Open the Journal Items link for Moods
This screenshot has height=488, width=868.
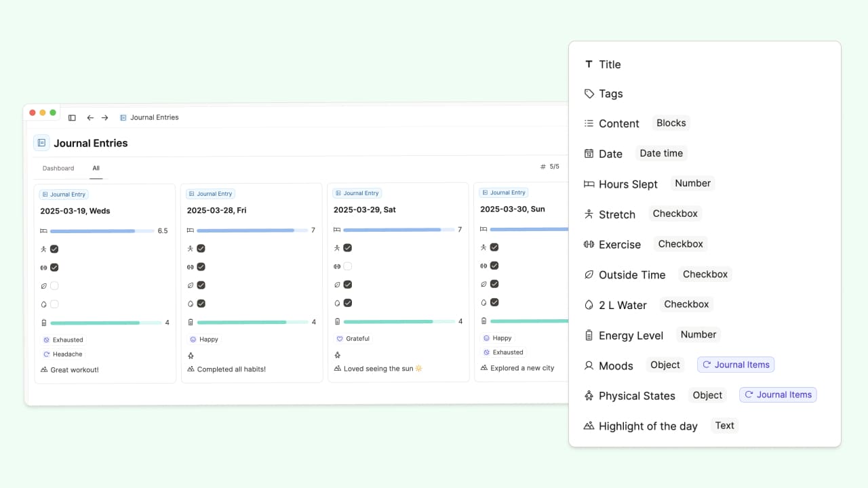point(736,365)
